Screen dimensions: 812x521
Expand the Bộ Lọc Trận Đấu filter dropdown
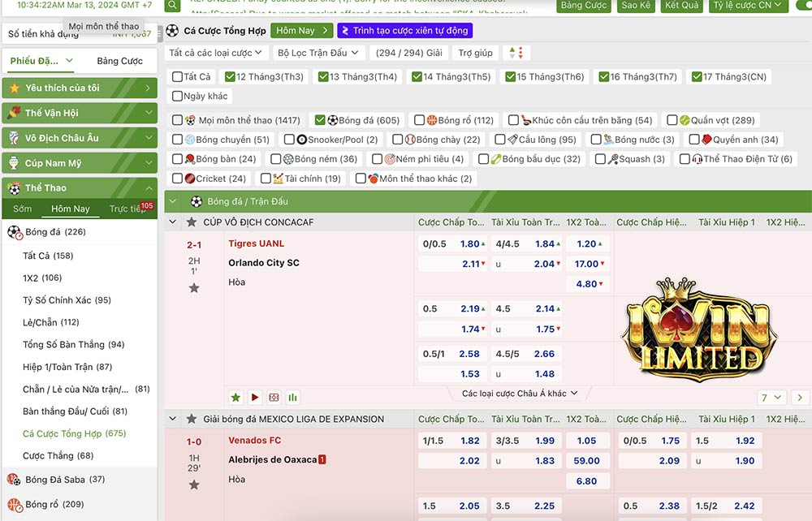pyautogui.click(x=317, y=53)
